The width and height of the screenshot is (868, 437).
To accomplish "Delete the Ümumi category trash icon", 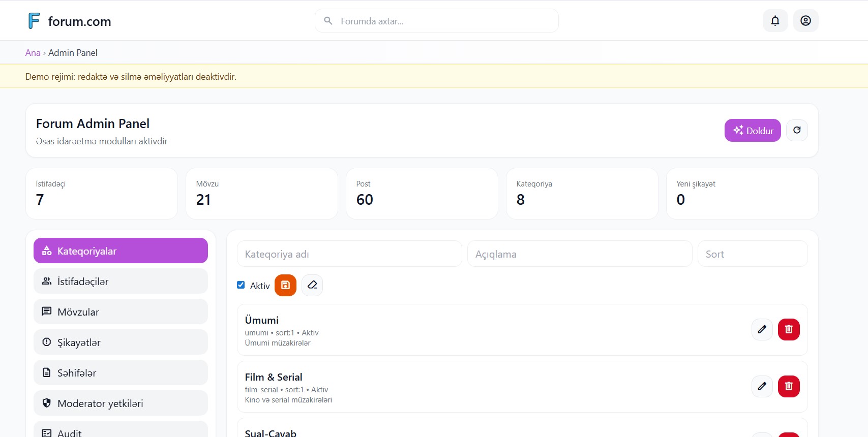I will point(789,330).
